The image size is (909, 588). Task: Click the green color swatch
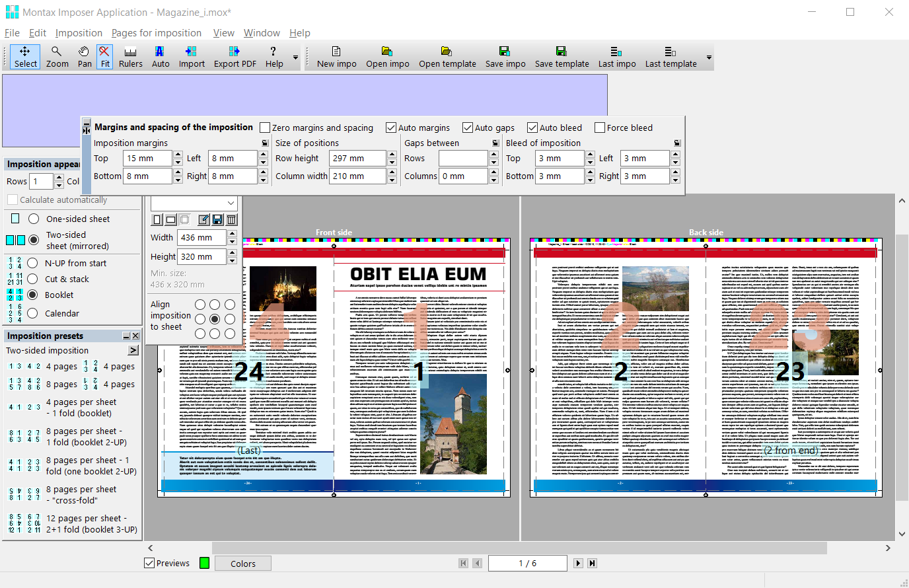coord(204,563)
